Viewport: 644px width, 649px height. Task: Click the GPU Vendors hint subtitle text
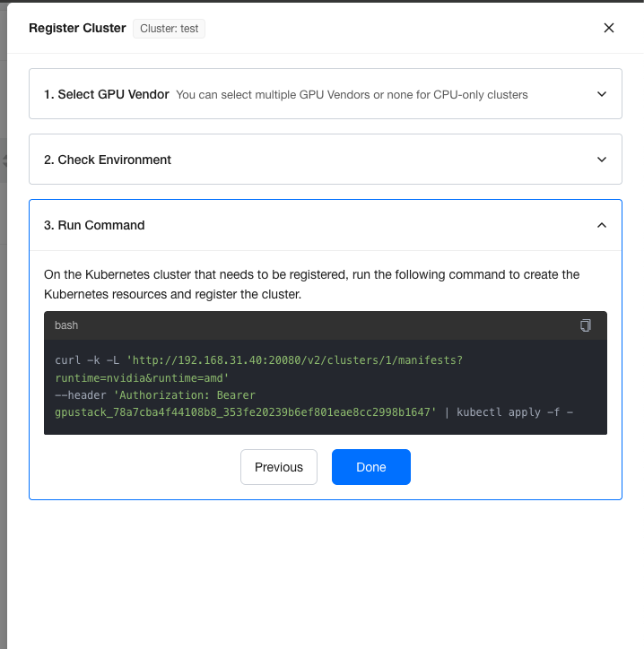tap(352, 95)
